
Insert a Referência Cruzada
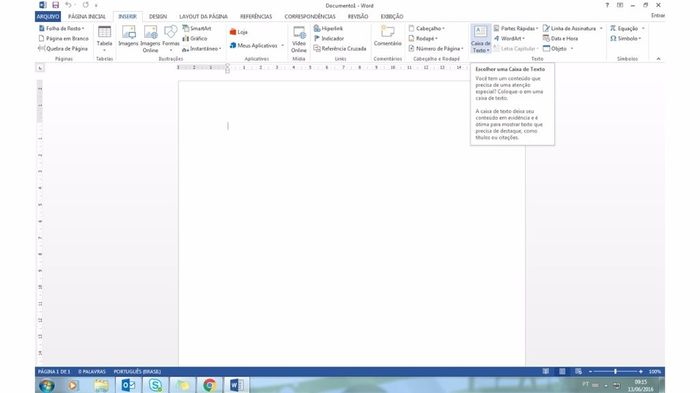point(340,48)
